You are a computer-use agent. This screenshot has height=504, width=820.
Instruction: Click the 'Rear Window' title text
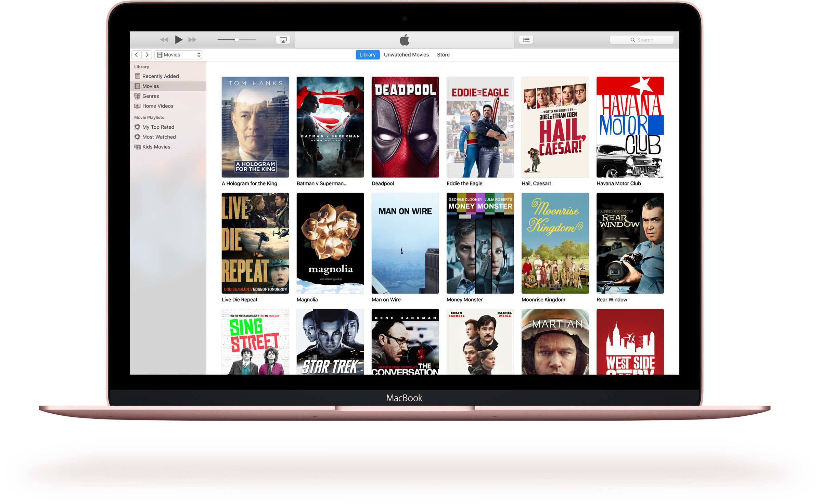click(x=612, y=300)
